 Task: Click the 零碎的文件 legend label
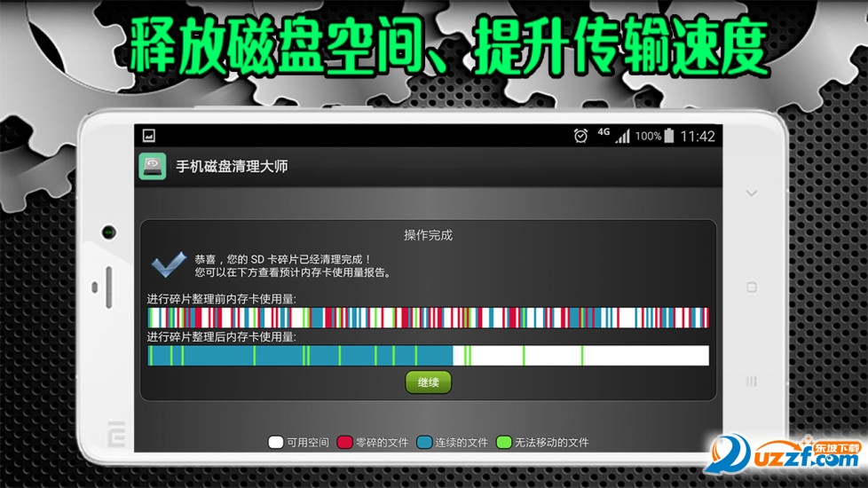[x=382, y=443]
